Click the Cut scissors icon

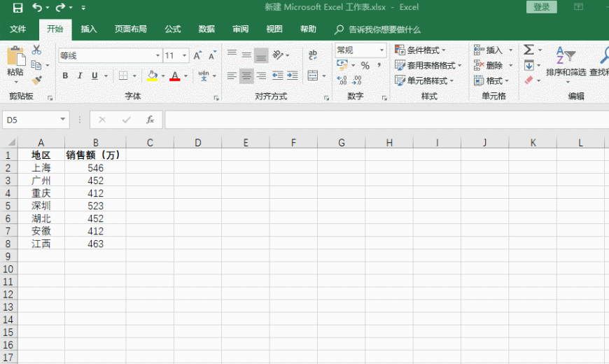coord(36,50)
